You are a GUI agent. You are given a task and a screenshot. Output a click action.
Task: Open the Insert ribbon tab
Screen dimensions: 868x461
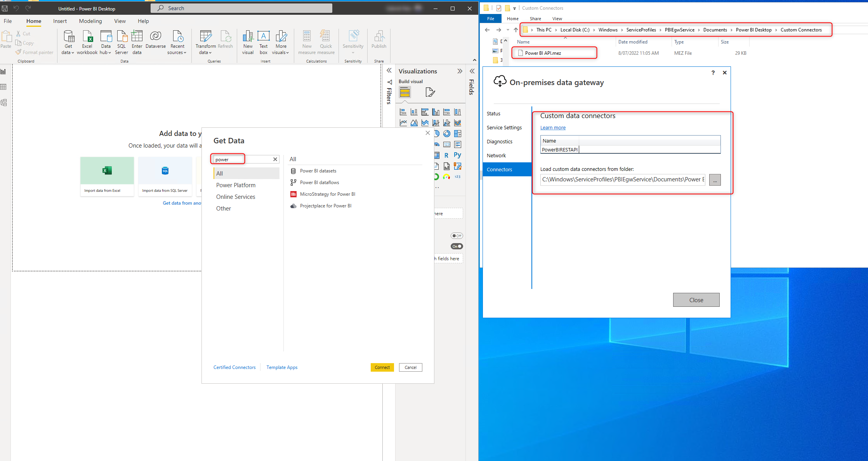pos(60,21)
